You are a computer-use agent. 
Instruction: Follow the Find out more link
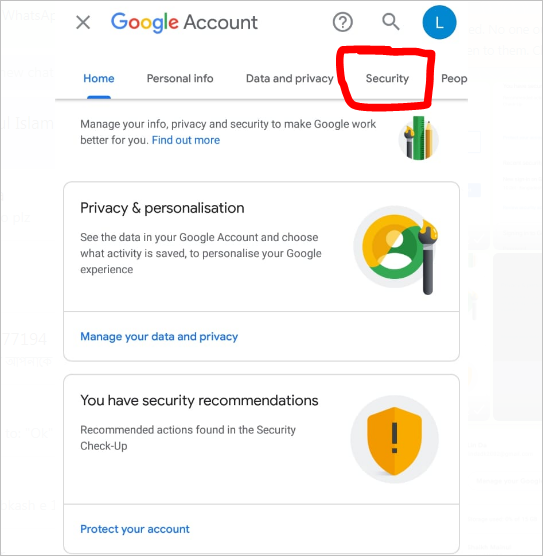tap(186, 140)
